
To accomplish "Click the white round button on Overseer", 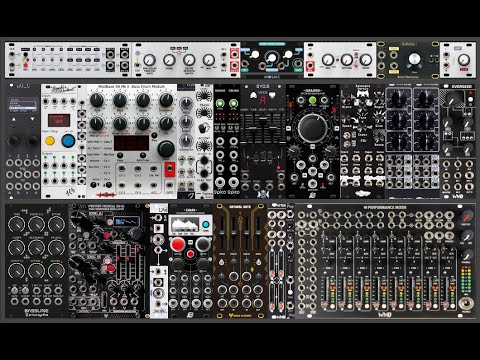I will point(470,99).
